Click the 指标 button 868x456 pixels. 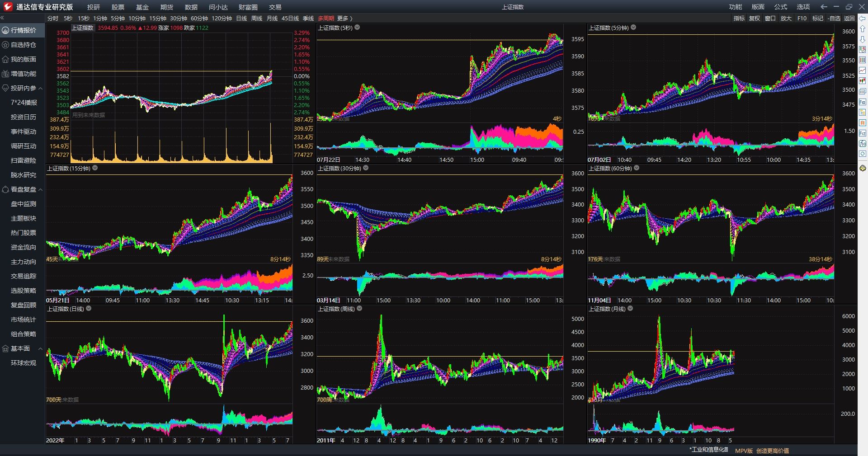[739, 19]
